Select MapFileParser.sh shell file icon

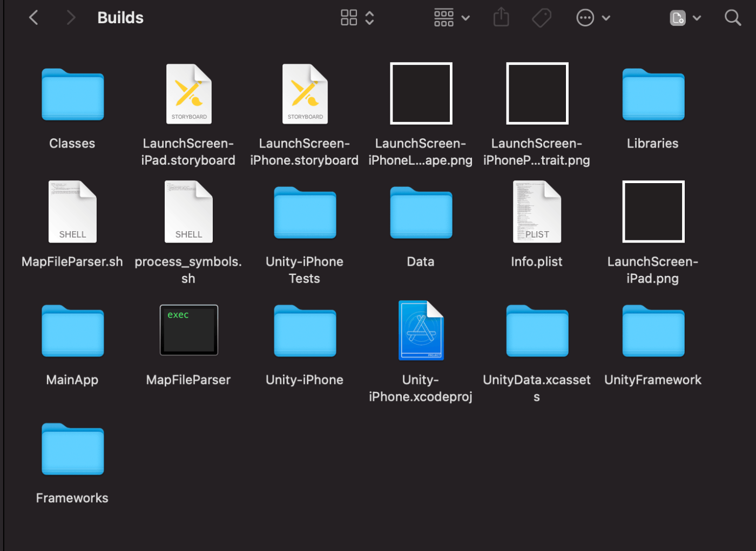[73, 212]
